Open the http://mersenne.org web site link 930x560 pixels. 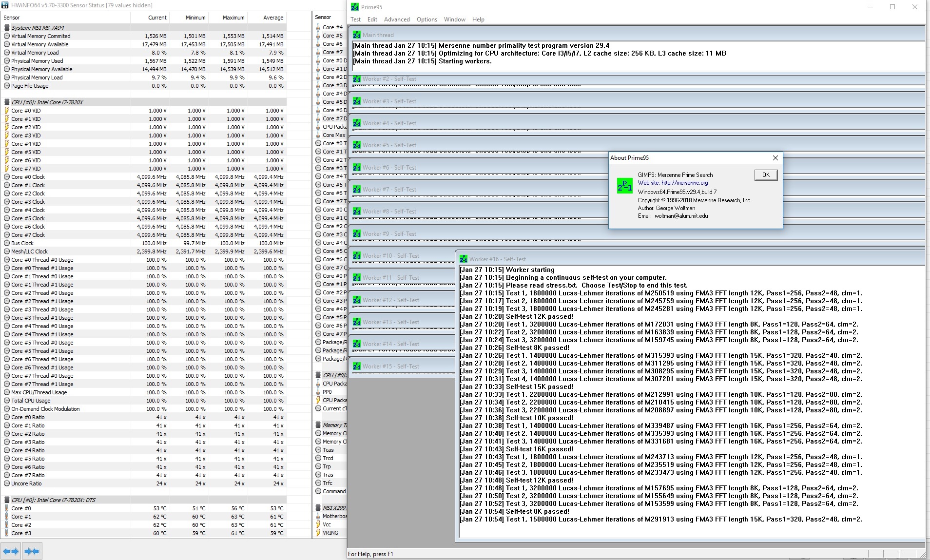click(684, 183)
